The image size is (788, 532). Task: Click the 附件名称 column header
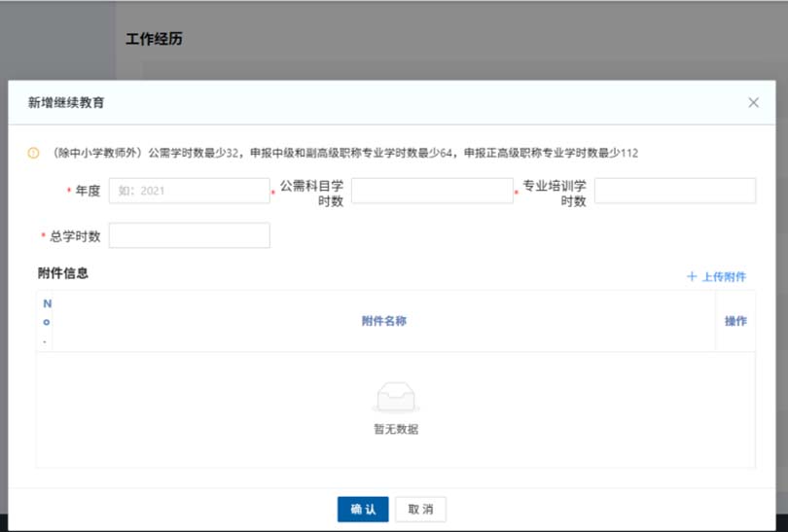383,321
